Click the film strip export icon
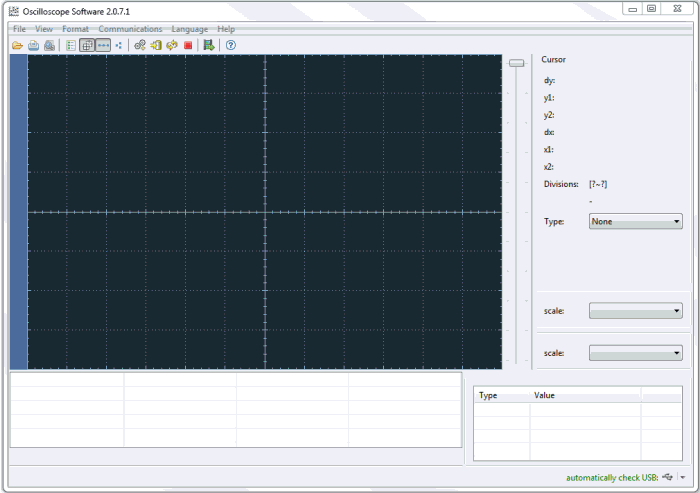Screen dimensions: 700x493 click(x=209, y=45)
